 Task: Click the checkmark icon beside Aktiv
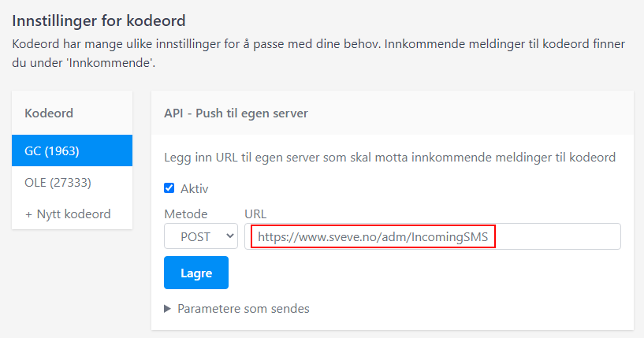[169, 188]
